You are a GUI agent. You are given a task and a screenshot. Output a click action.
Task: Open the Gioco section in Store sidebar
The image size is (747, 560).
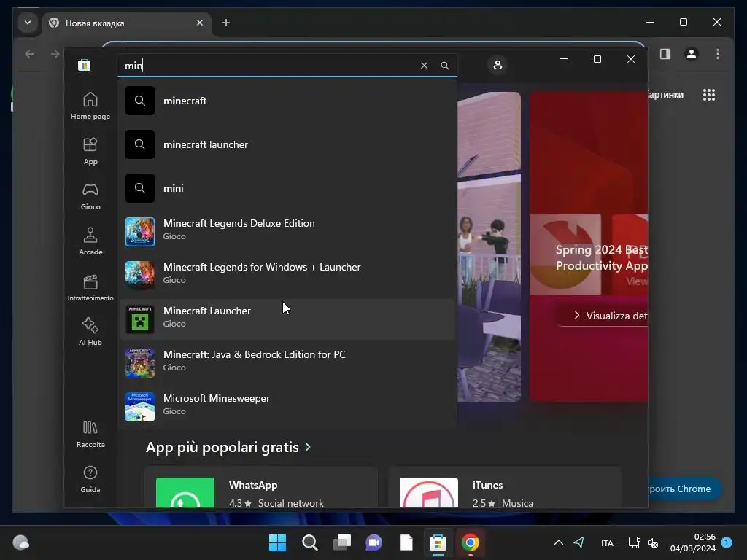click(x=90, y=196)
